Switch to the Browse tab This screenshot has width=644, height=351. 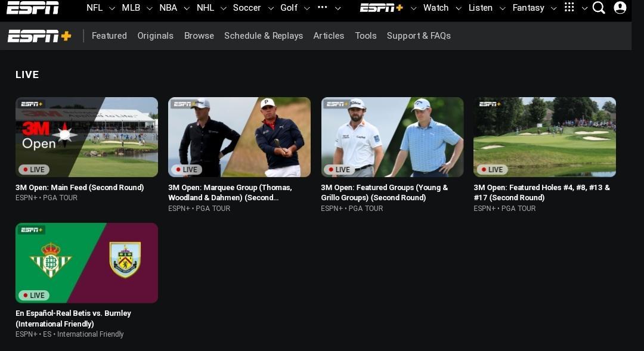tap(199, 36)
